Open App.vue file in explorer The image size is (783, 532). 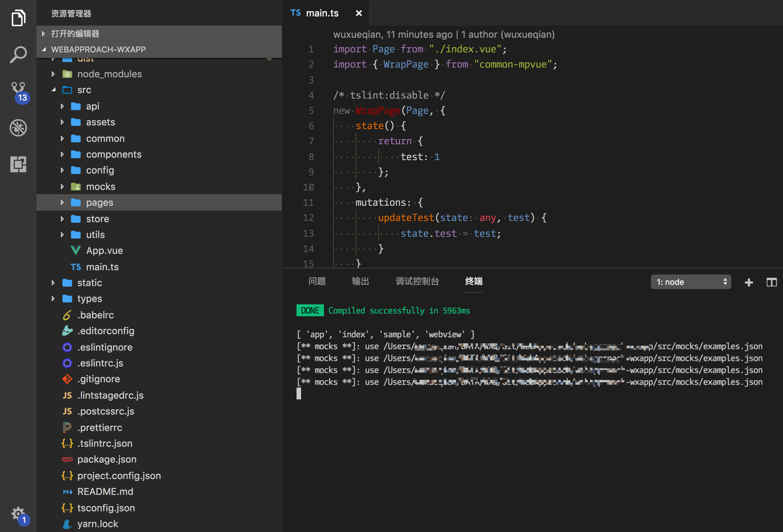[x=104, y=250]
